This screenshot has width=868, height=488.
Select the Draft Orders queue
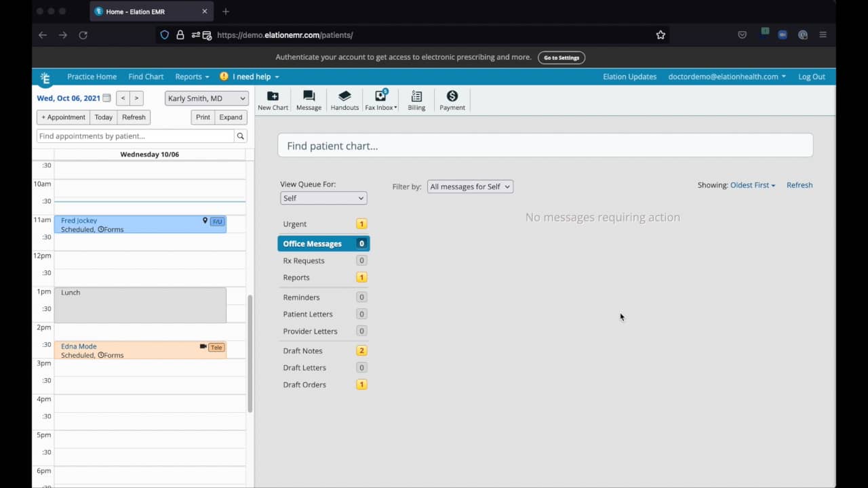click(323, 384)
